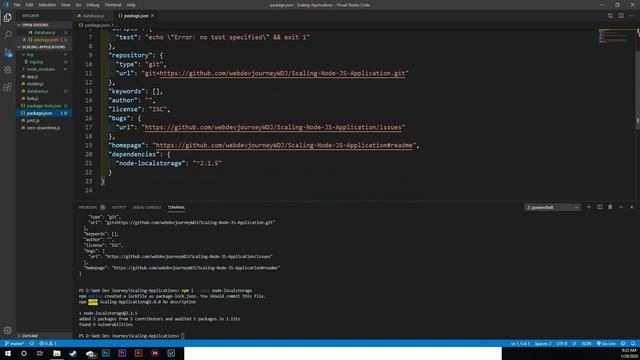Click JSON language mode in status bar

tap(586, 344)
